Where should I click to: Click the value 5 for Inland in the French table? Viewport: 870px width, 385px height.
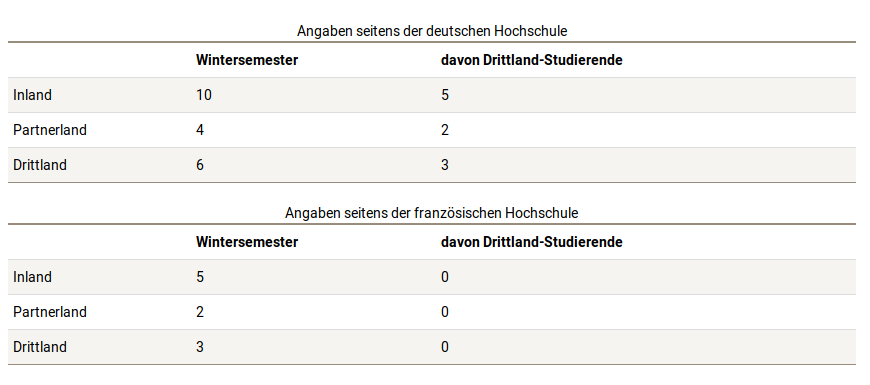(x=200, y=277)
